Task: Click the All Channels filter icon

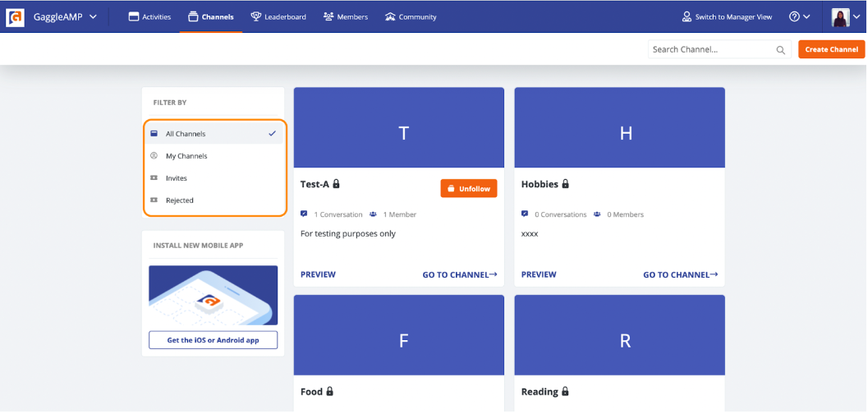Action: (x=154, y=133)
